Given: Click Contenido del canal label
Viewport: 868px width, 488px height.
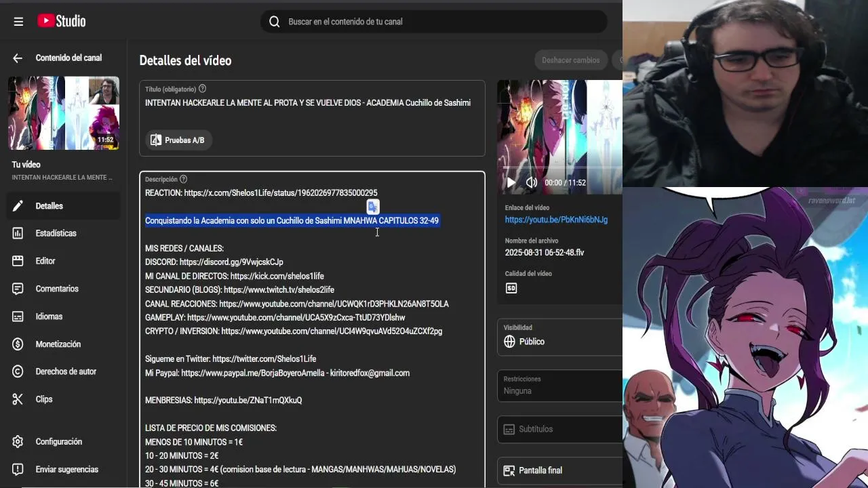Looking at the screenshot, I should pos(68,58).
